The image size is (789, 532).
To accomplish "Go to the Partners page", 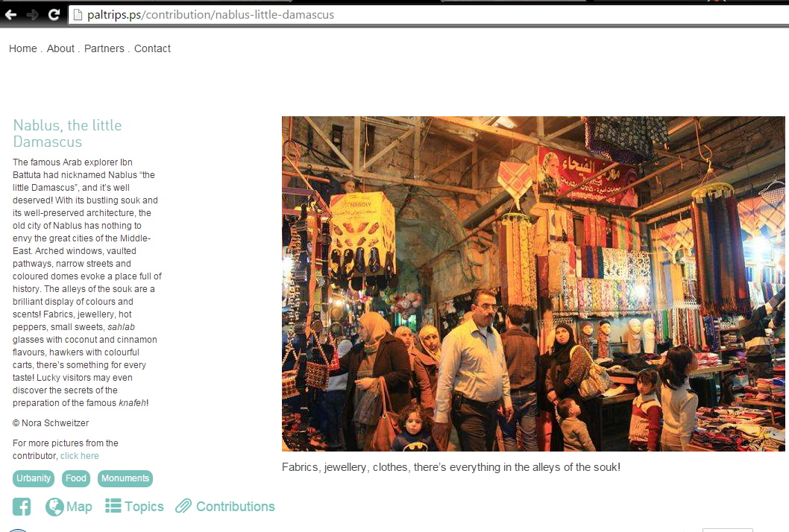I will point(104,48).
